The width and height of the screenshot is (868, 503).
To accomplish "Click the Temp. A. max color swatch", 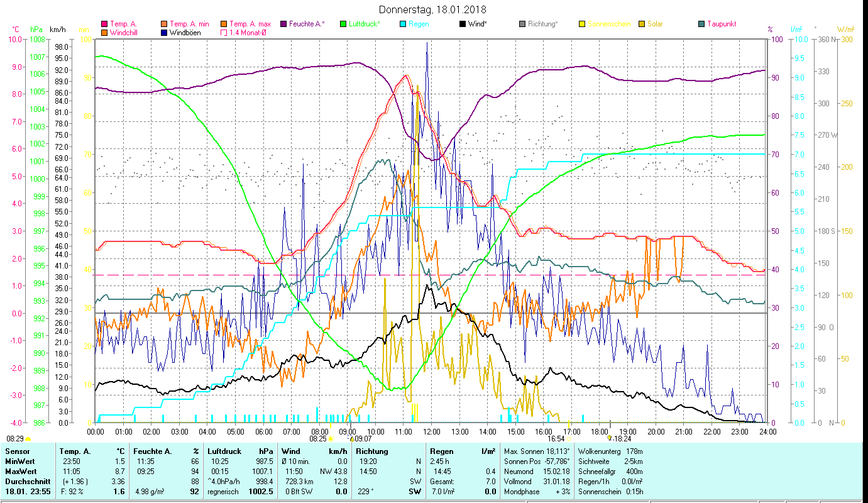I will (x=224, y=24).
